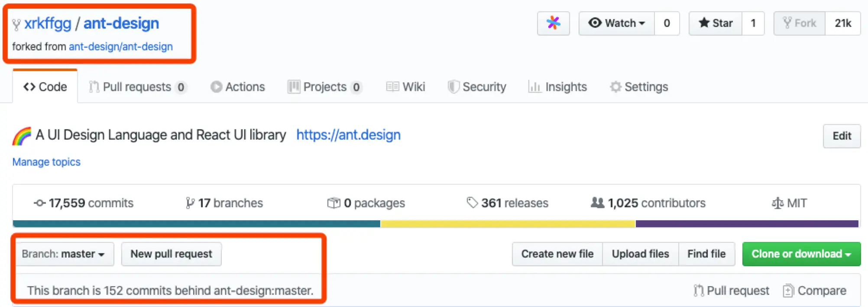Image resolution: width=868 pixels, height=307 pixels.
Task: View 361 releases
Action: coord(507,203)
